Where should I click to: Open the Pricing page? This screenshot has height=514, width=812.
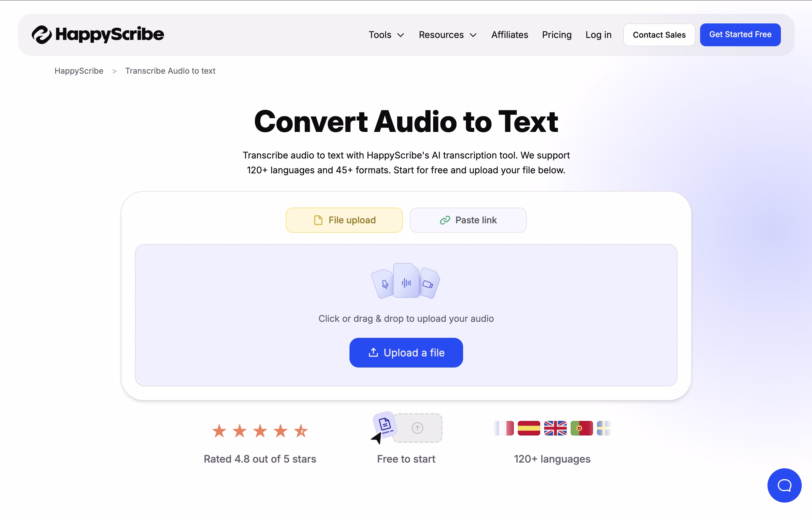point(556,35)
